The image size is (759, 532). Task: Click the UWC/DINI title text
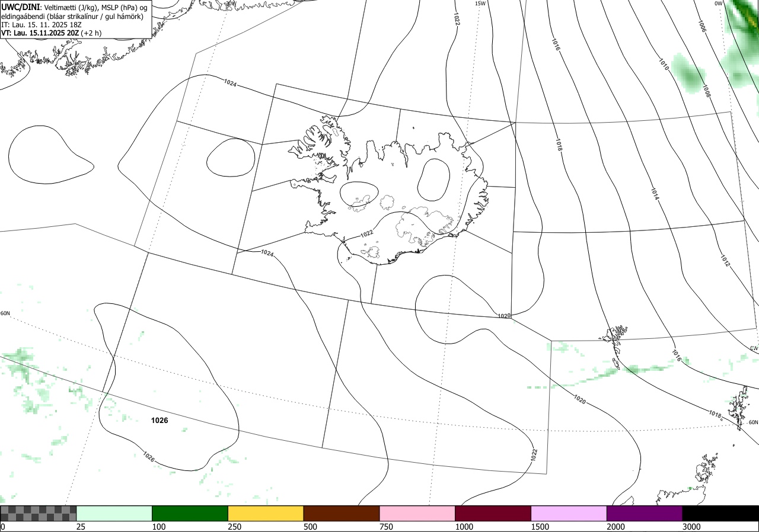point(21,7)
